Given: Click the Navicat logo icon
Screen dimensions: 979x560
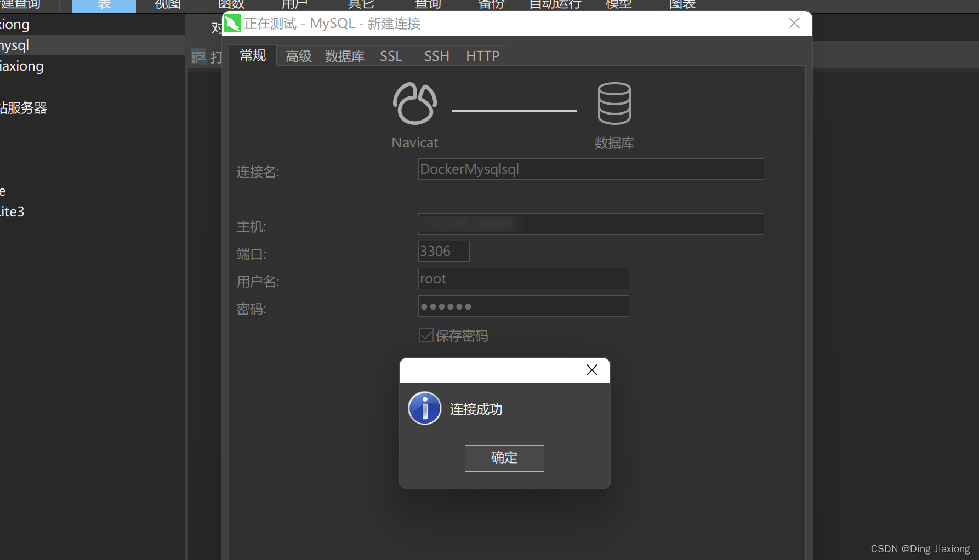Looking at the screenshot, I should click(415, 103).
